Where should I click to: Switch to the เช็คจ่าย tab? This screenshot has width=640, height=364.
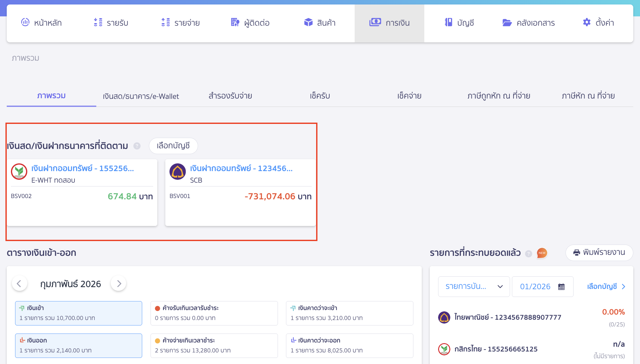coord(409,96)
